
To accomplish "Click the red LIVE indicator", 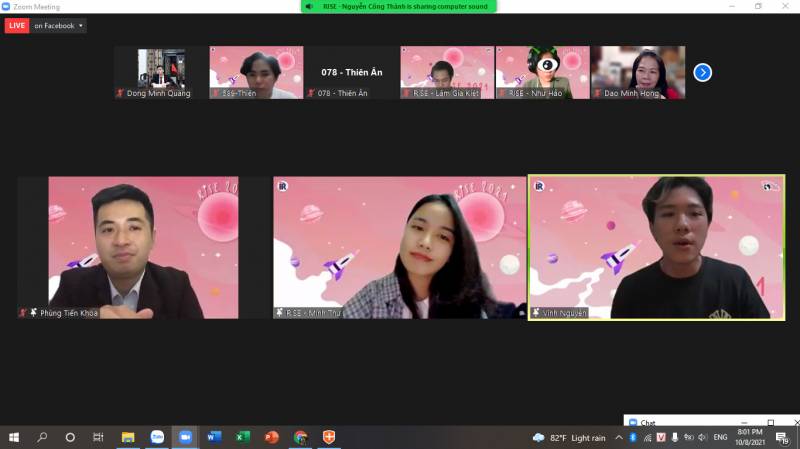I will tap(17, 26).
